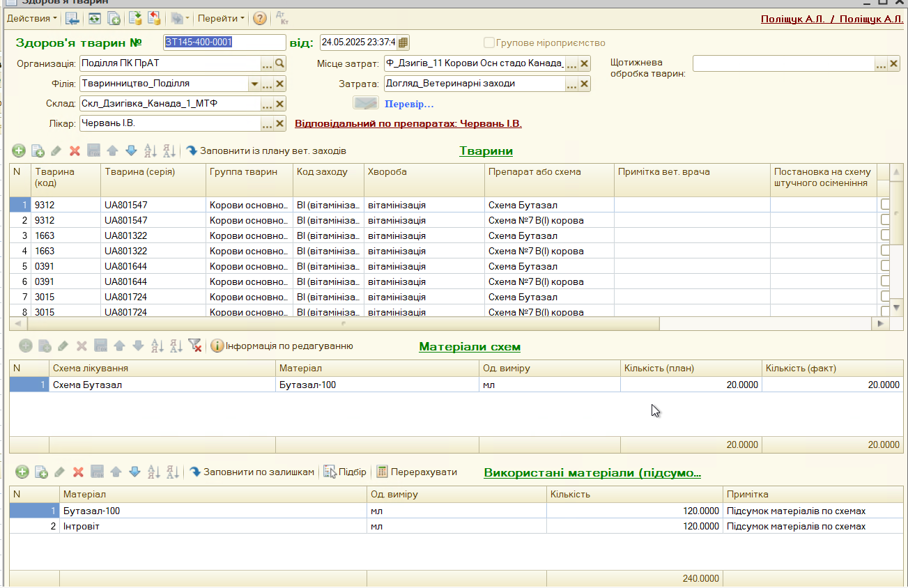Add a new row in Тварини table
The image size is (908, 588).
19,151
